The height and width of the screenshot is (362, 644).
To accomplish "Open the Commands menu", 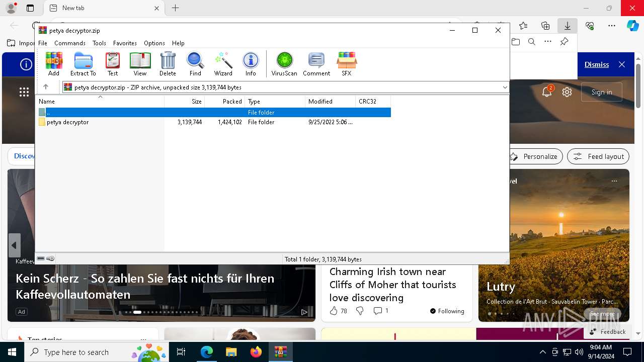I will 70,43.
